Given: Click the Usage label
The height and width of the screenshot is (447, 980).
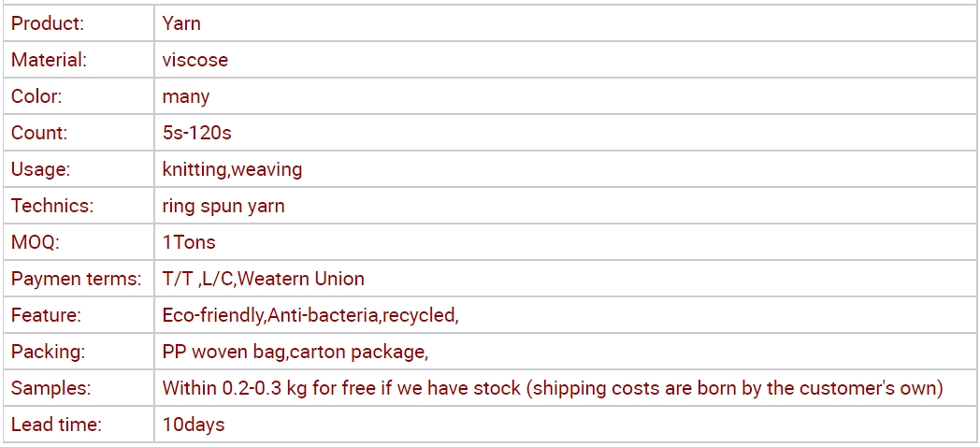Looking at the screenshot, I should pos(41,169).
